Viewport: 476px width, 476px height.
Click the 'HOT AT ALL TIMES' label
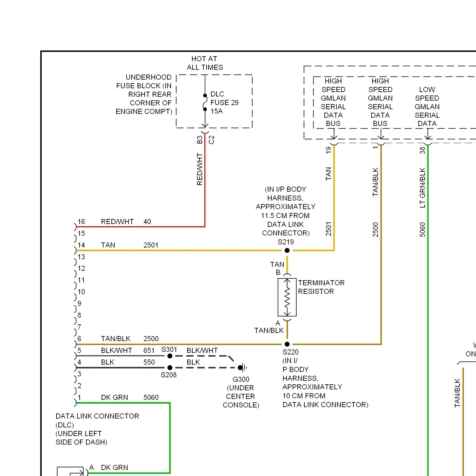click(x=205, y=63)
